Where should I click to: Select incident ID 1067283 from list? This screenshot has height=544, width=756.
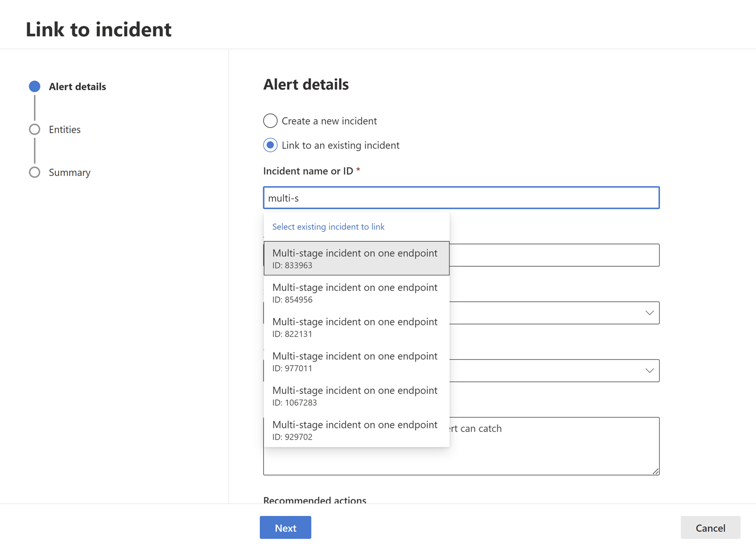pos(356,396)
